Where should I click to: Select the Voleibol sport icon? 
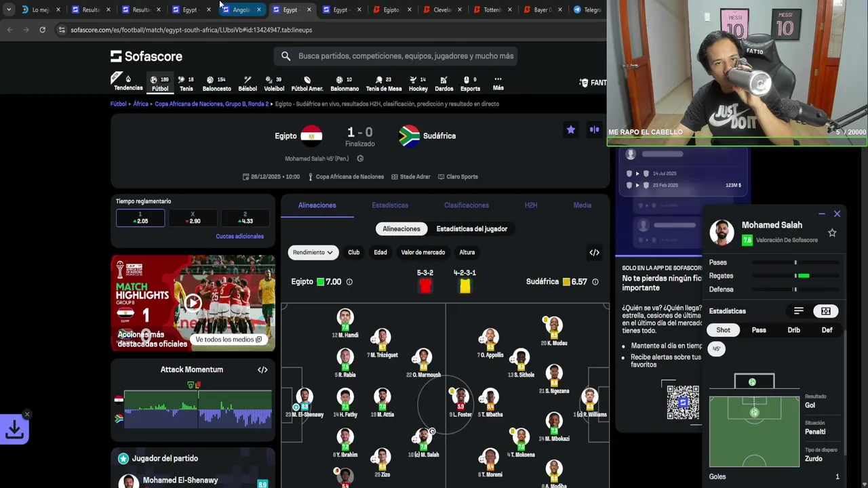(x=274, y=83)
